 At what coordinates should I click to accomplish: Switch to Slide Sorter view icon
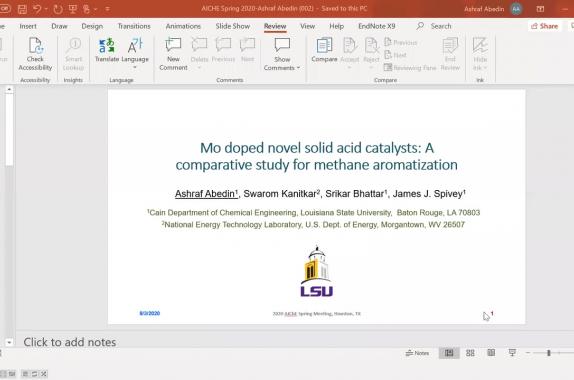(470, 353)
